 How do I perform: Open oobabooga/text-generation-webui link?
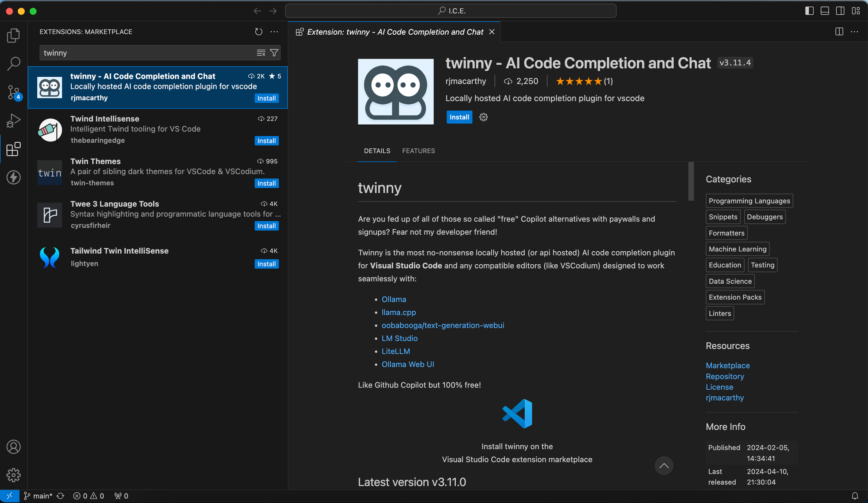point(443,325)
